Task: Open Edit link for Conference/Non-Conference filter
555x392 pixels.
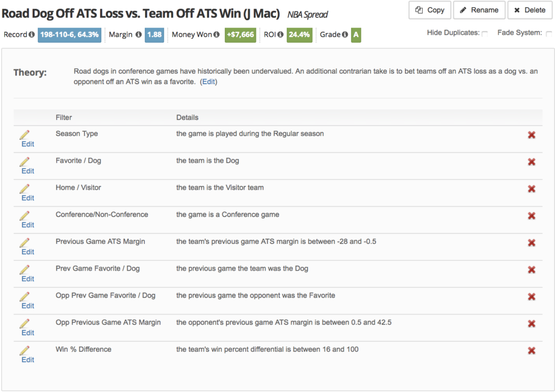Action: point(28,225)
